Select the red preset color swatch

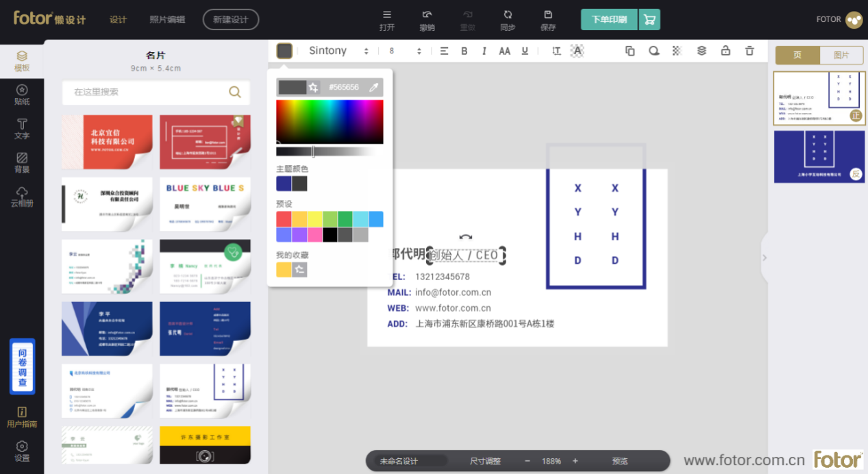point(284,219)
